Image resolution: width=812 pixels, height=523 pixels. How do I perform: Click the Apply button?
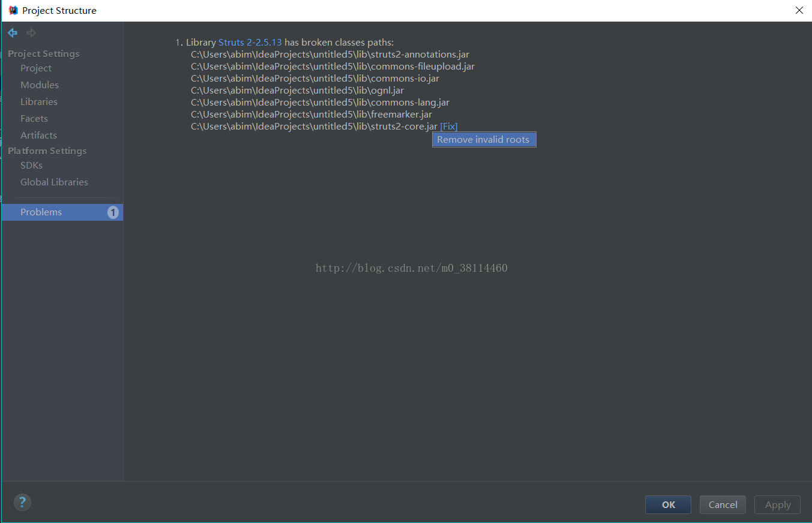[x=778, y=505]
